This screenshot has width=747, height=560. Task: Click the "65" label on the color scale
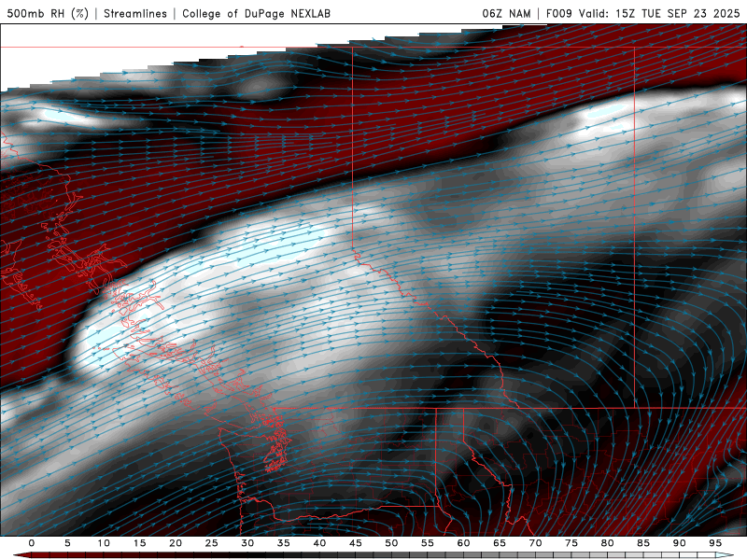click(x=500, y=543)
